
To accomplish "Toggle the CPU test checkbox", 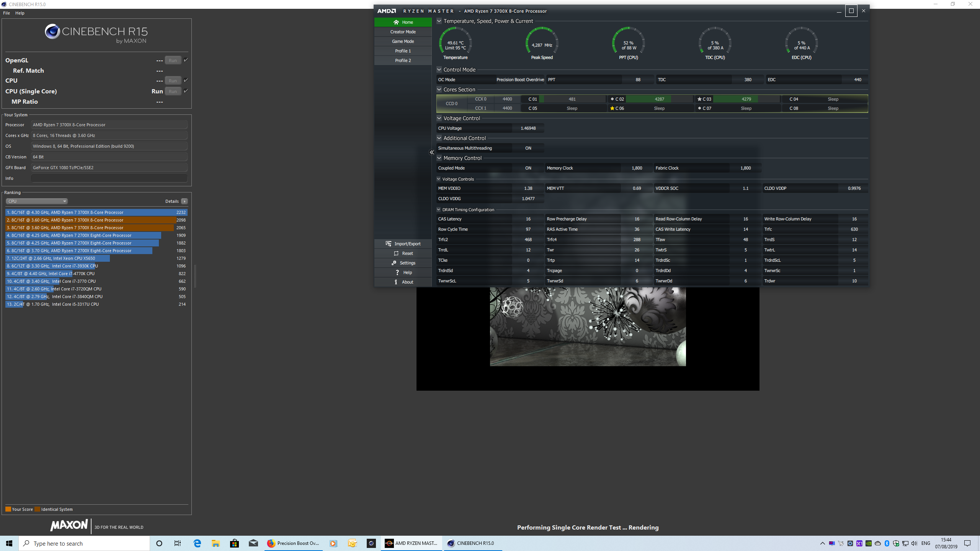I will (186, 80).
